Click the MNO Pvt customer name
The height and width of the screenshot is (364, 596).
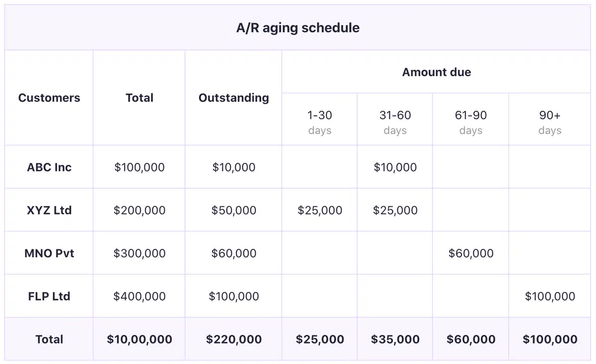click(x=49, y=253)
